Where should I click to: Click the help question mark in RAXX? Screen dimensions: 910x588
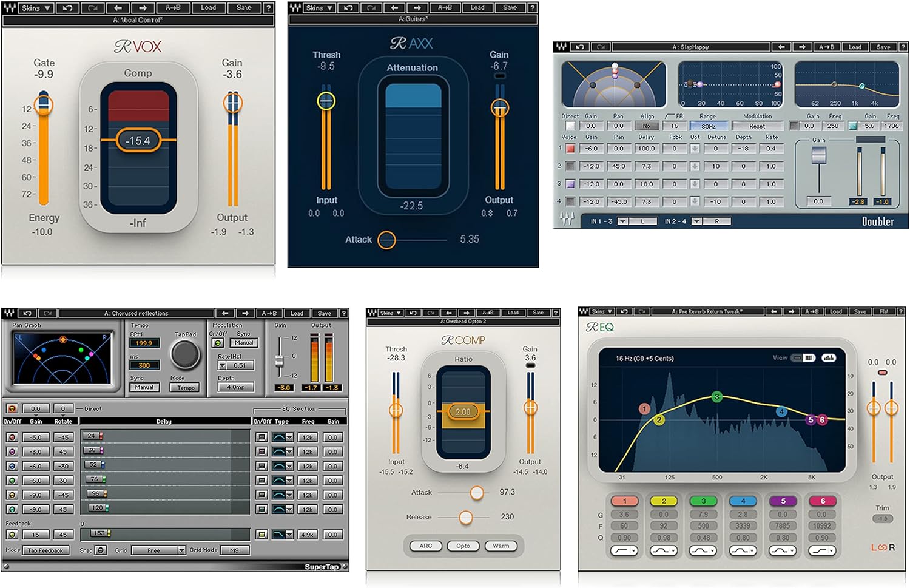click(x=532, y=8)
